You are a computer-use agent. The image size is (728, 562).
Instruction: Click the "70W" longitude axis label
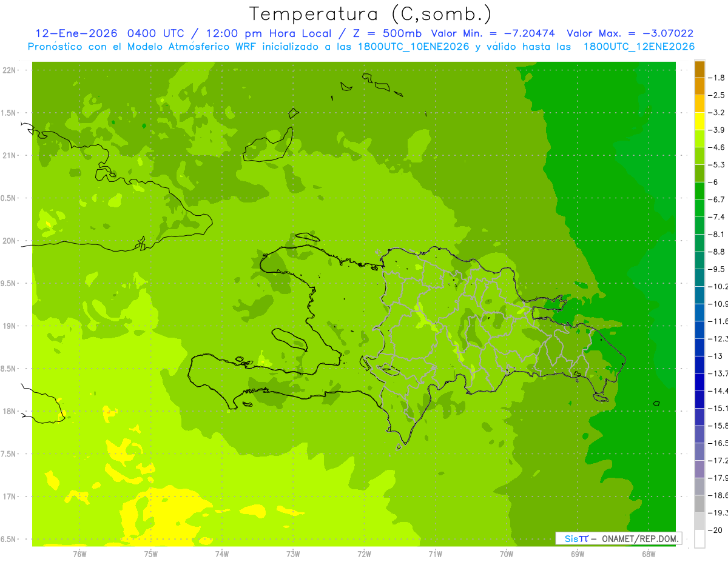click(x=507, y=554)
